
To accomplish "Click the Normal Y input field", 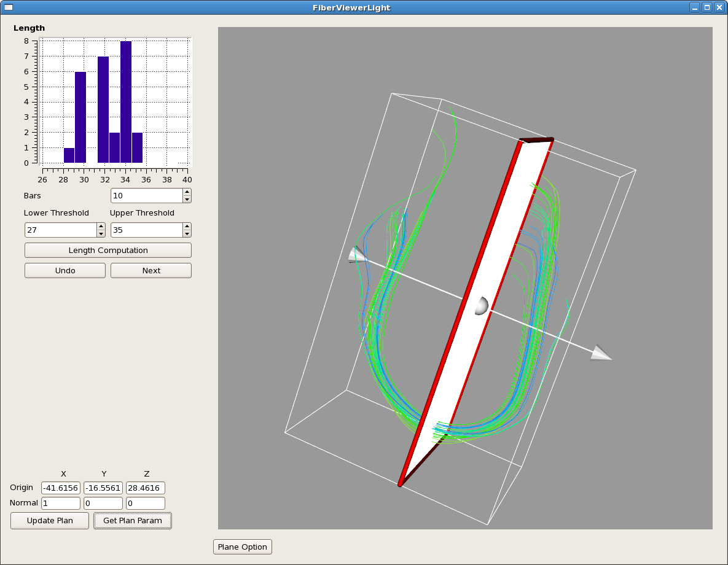I will (x=103, y=504).
